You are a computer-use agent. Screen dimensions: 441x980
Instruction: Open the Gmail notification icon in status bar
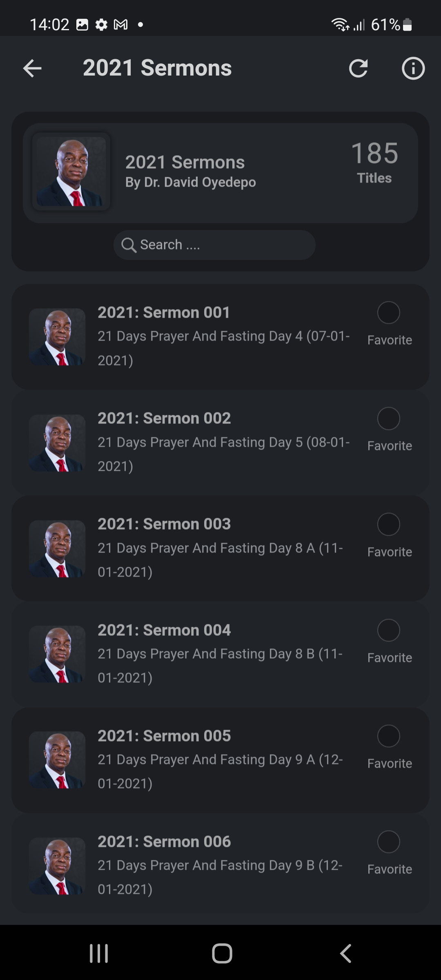tap(120, 25)
